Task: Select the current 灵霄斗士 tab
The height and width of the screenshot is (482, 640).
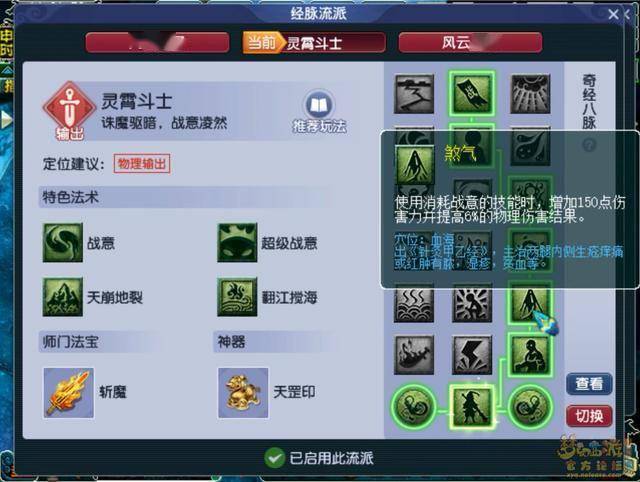Action: pos(313,42)
